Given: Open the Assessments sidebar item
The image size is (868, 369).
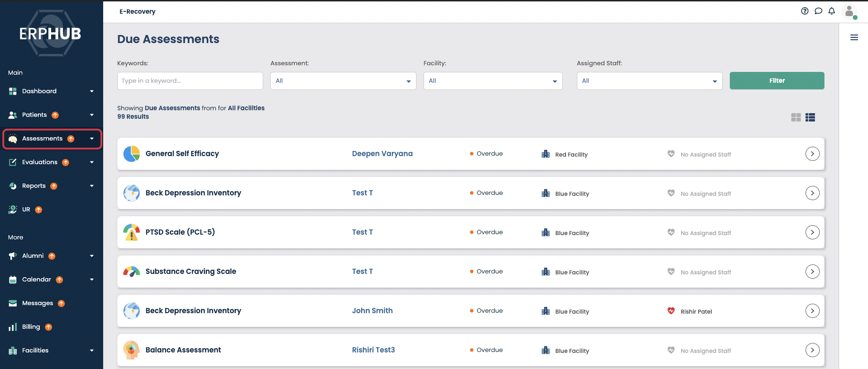Looking at the screenshot, I should pyautogui.click(x=52, y=139).
